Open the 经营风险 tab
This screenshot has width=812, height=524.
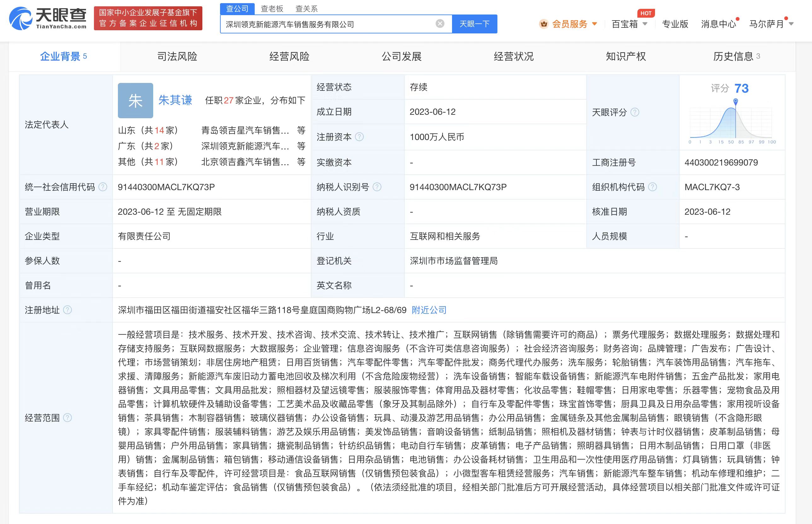click(289, 56)
